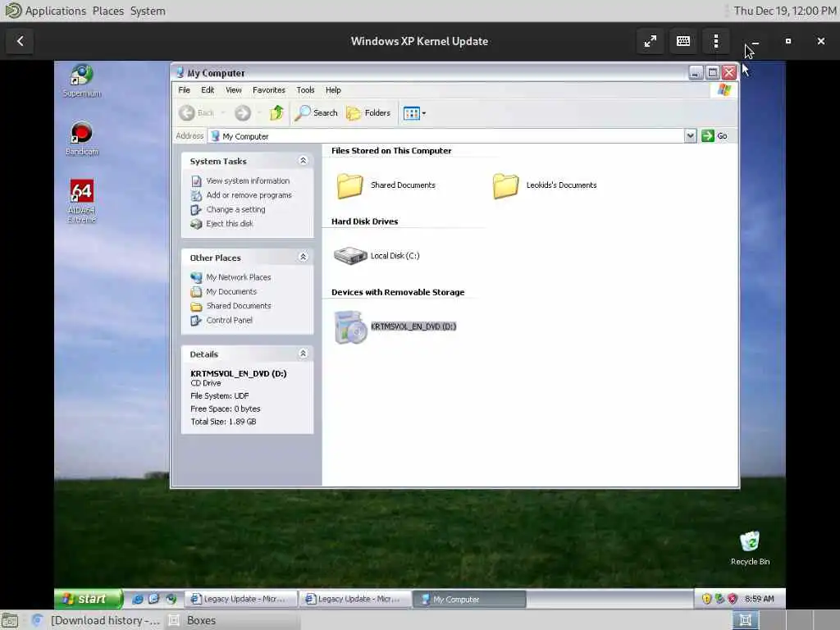
Task: Open the System menu in top panel
Action: pos(148,11)
